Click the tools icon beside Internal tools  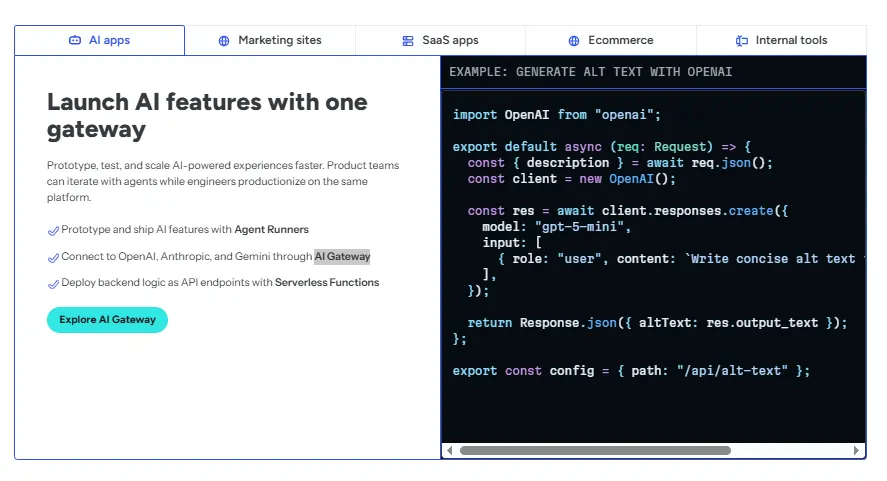742,41
